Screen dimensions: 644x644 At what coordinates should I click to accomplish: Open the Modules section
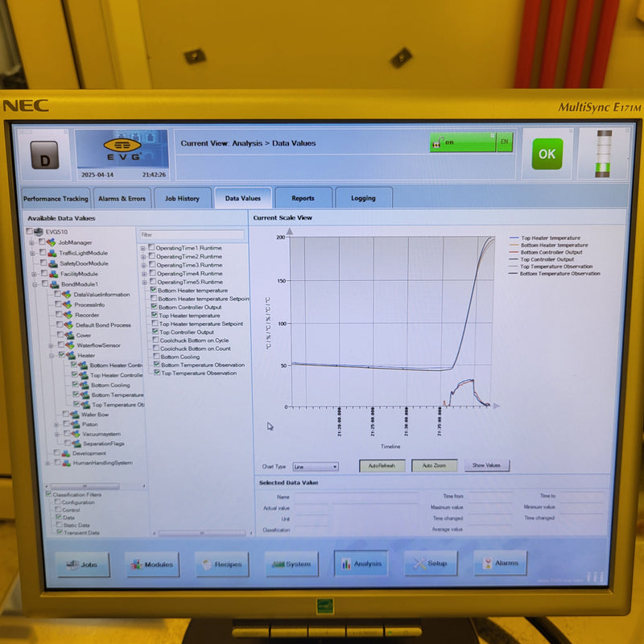tap(152, 564)
